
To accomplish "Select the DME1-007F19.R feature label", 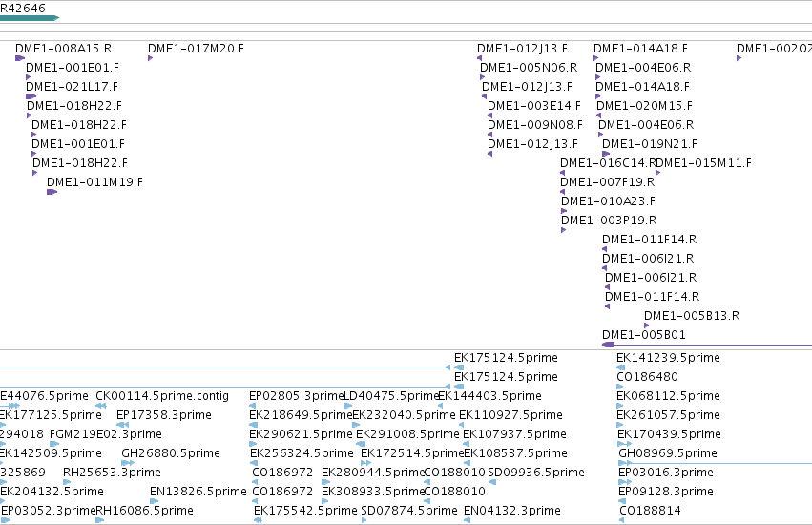I will pyautogui.click(x=608, y=182).
